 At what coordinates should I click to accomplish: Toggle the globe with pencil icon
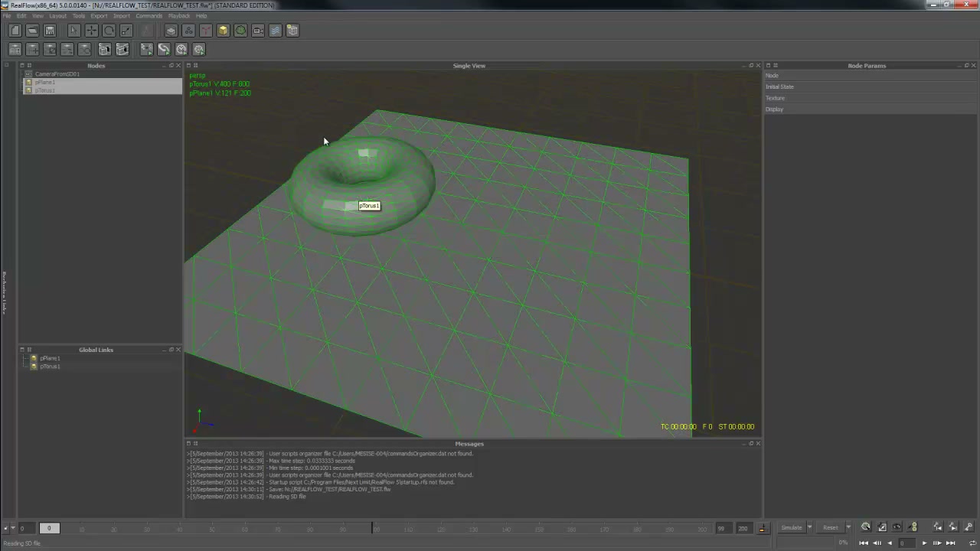pyautogui.click(x=866, y=527)
